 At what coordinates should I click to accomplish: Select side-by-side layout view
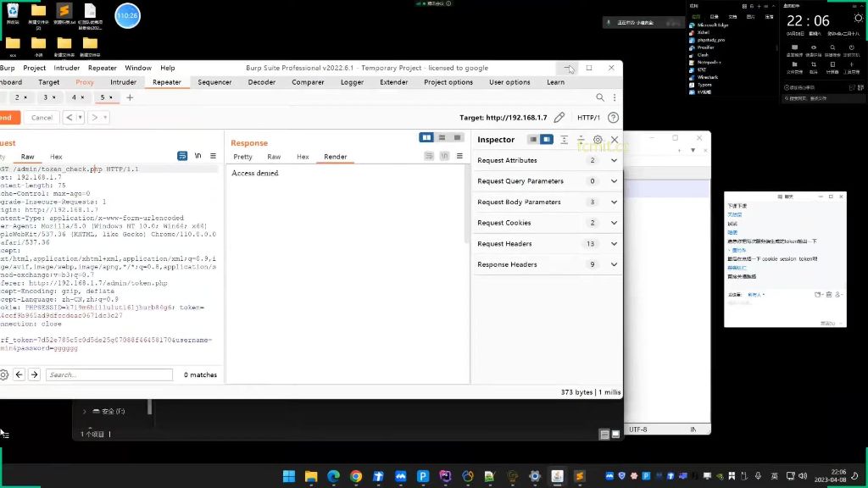point(426,137)
